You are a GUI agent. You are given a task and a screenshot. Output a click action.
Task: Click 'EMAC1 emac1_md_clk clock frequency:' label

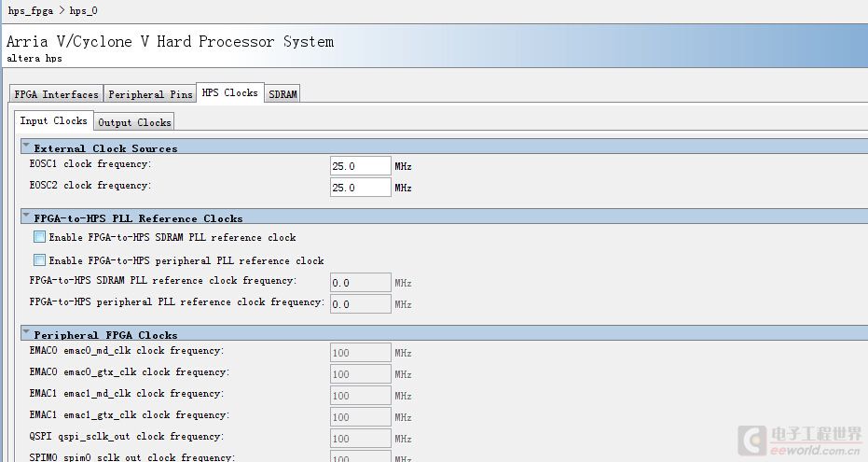pos(127,393)
